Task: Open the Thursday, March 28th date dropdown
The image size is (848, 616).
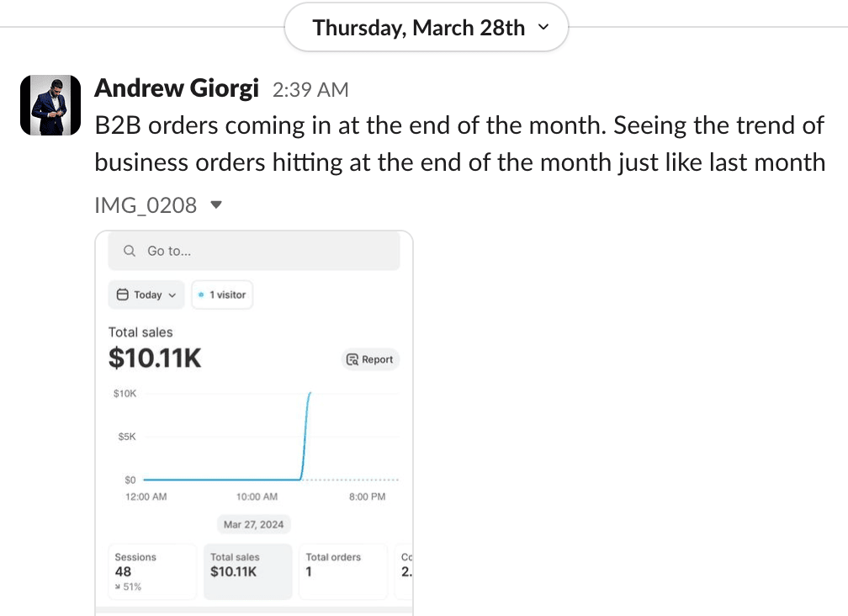Action: (427, 29)
